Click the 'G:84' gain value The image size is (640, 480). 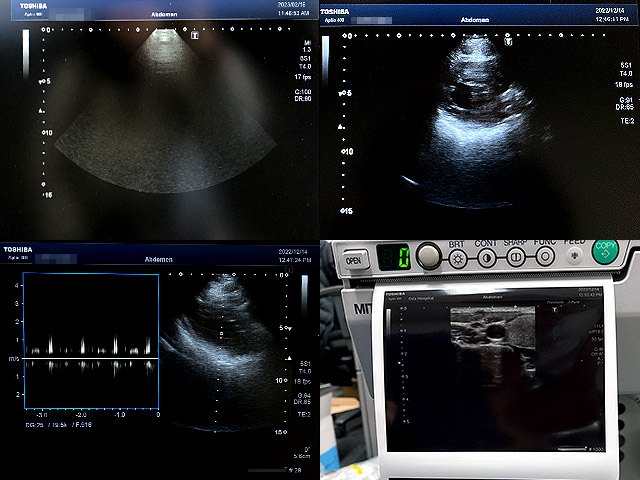pyautogui.click(x=304, y=396)
